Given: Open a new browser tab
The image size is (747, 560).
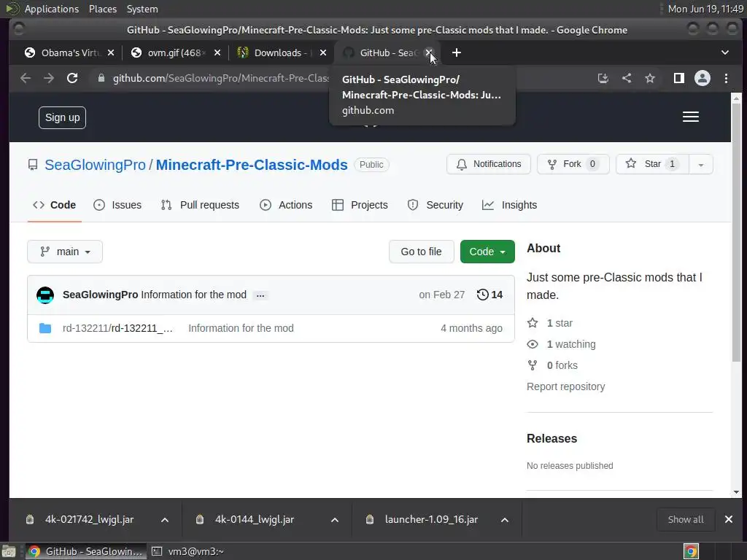Looking at the screenshot, I should [x=457, y=52].
